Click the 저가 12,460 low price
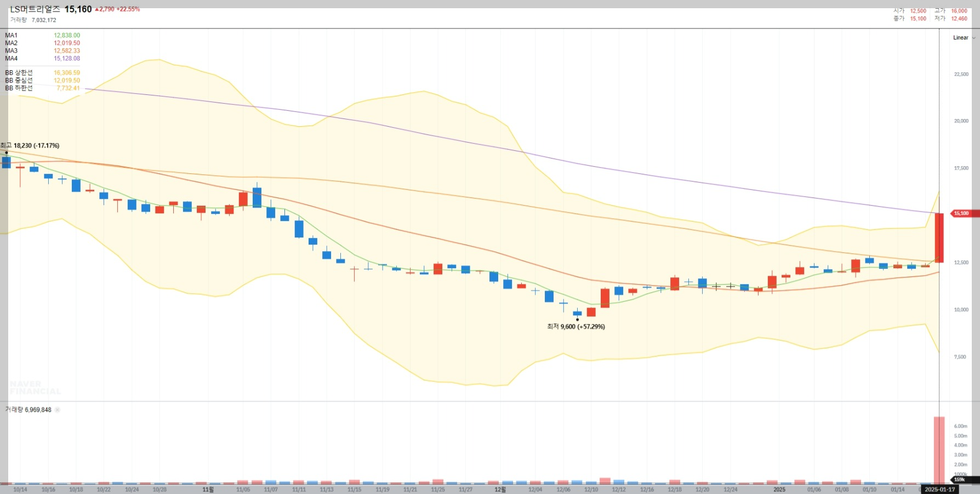Screen dimensions: 980x494 (951, 19)
